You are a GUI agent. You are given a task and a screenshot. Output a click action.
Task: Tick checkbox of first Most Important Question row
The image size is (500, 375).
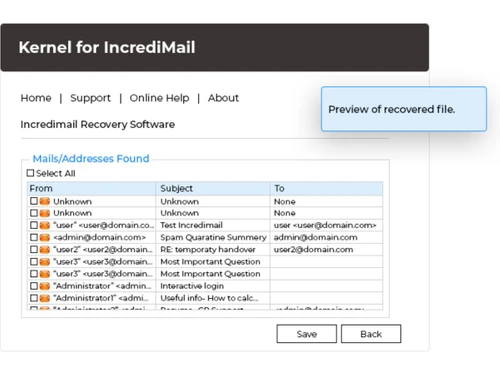34,261
